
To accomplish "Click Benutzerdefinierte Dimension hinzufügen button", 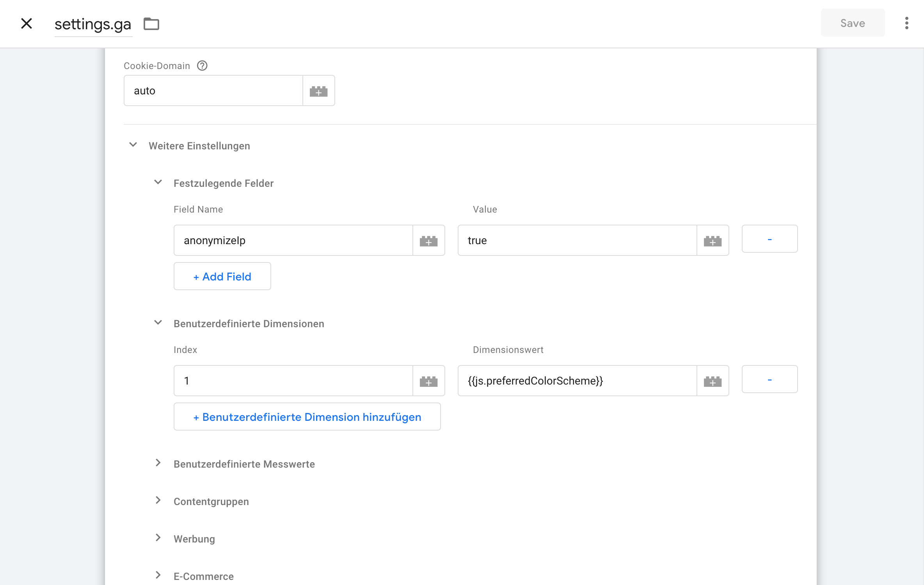I will coord(307,417).
